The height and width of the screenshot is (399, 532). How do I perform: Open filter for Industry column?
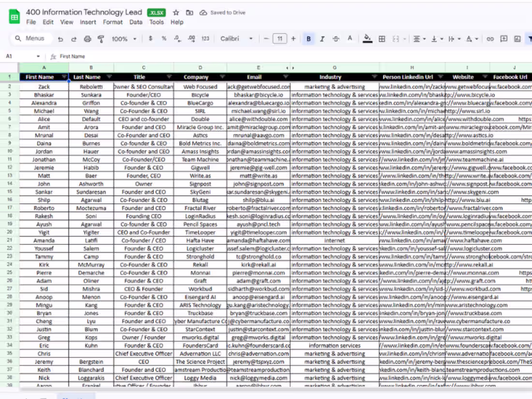coord(374,77)
